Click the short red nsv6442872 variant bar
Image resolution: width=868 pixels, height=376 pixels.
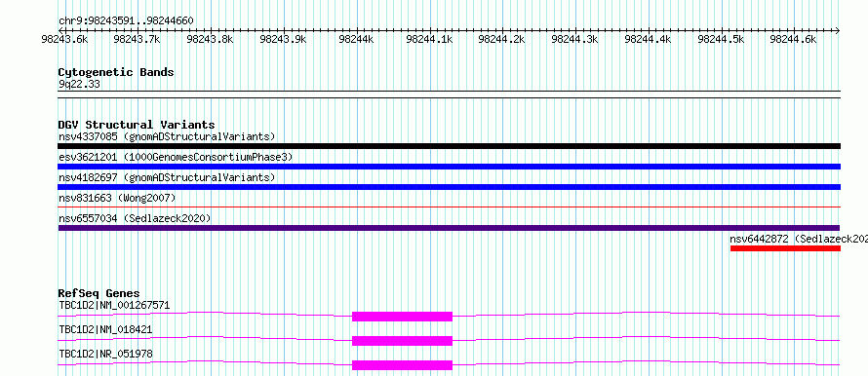pos(785,248)
